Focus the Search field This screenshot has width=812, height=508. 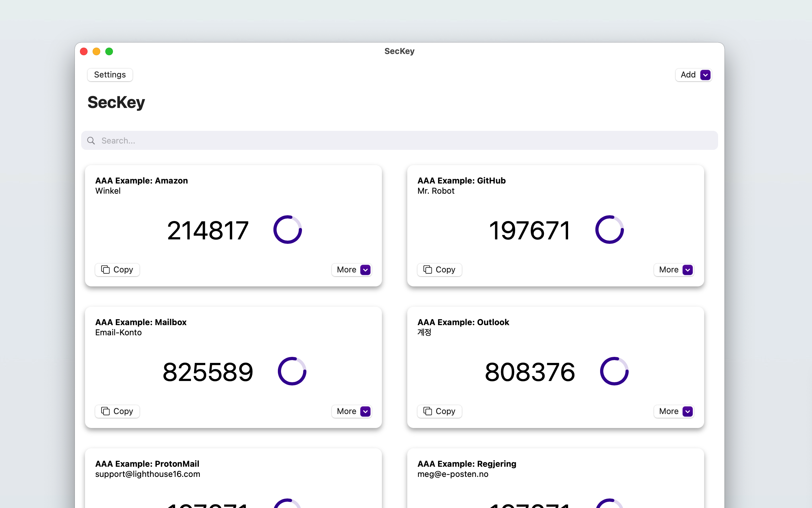click(399, 140)
